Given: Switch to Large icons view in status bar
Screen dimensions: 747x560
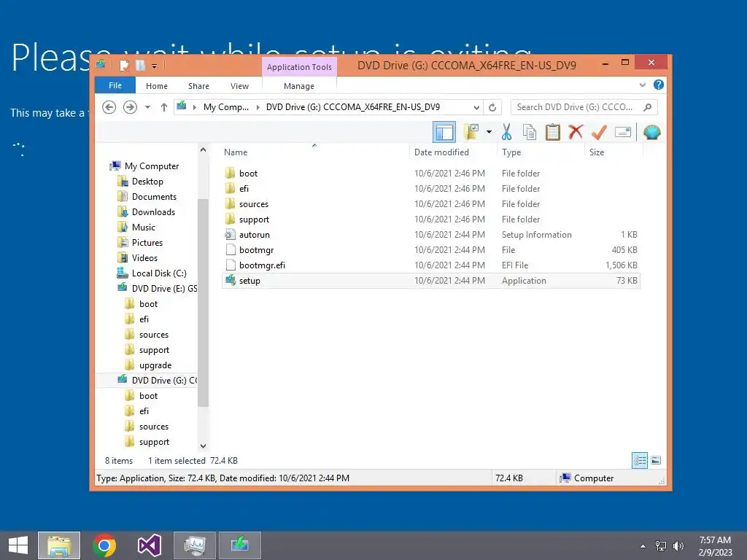Looking at the screenshot, I should coord(656,460).
